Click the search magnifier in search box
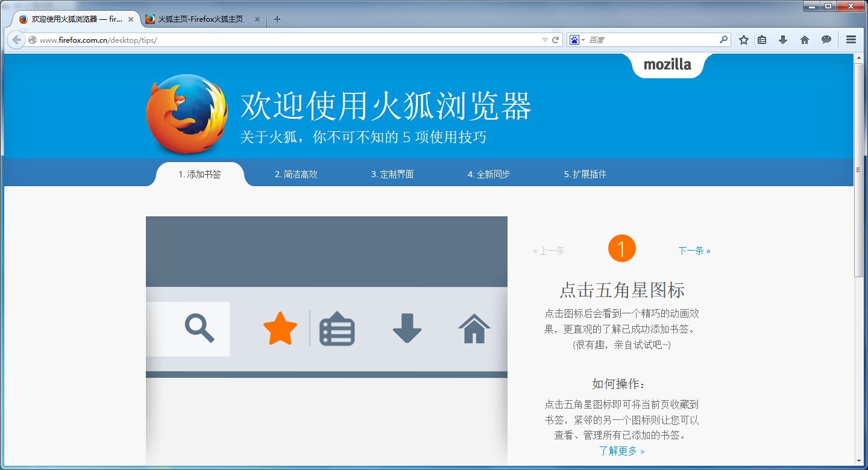 pos(724,40)
